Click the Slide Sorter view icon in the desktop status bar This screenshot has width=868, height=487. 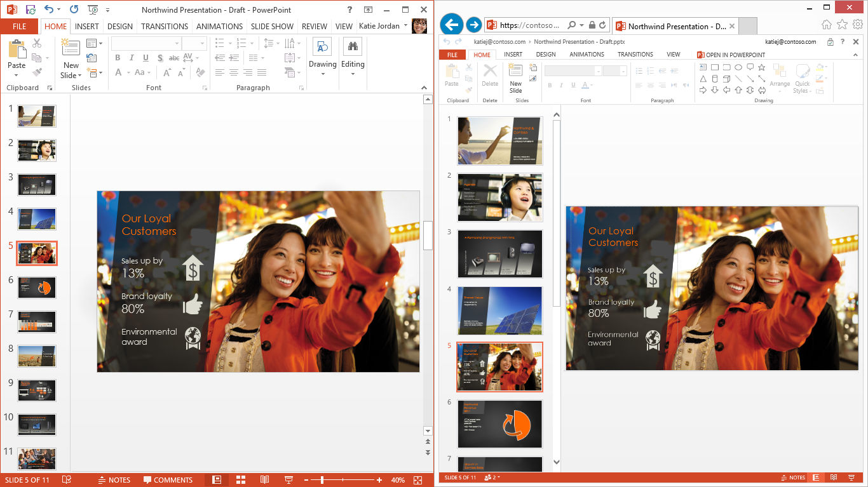[241, 480]
